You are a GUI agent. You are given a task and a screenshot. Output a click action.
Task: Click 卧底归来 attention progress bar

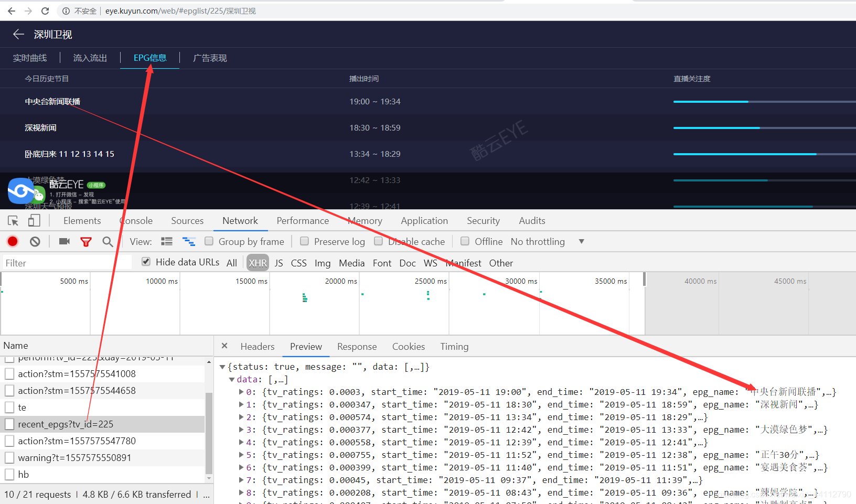coord(764,154)
